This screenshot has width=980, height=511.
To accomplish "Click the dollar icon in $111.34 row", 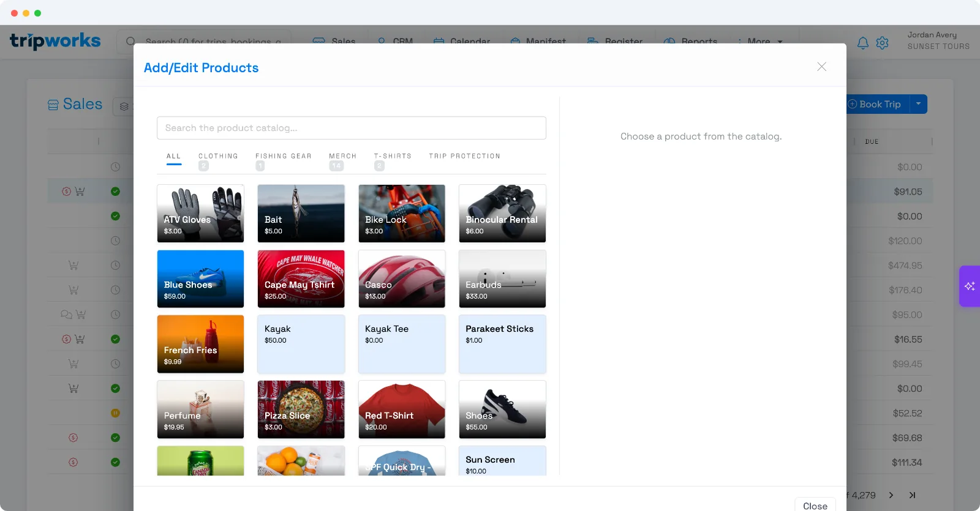I will (73, 462).
